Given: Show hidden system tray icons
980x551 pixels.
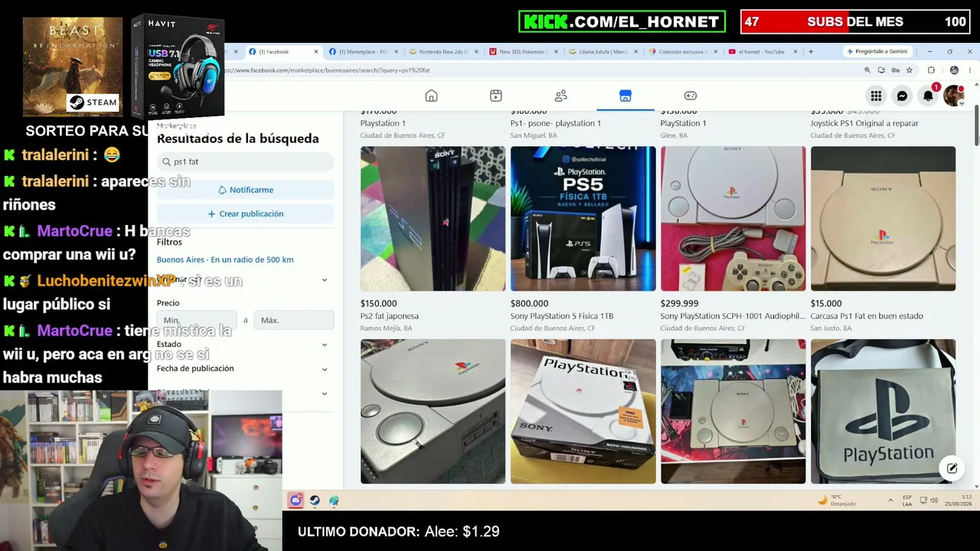Looking at the screenshot, I should tap(890, 500).
